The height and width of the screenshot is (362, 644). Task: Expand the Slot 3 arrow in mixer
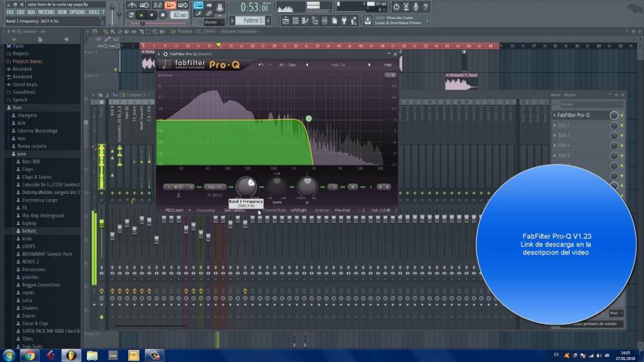554,135
